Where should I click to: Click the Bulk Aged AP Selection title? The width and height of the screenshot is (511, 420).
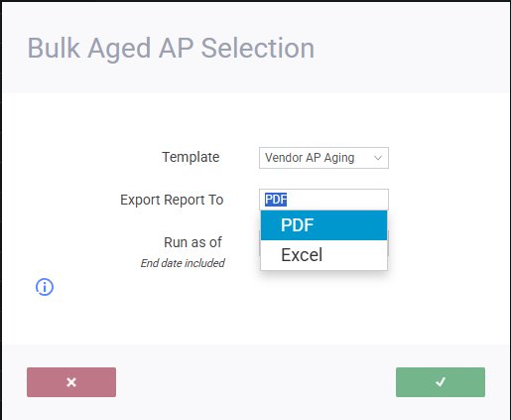[x=171, y=49]
